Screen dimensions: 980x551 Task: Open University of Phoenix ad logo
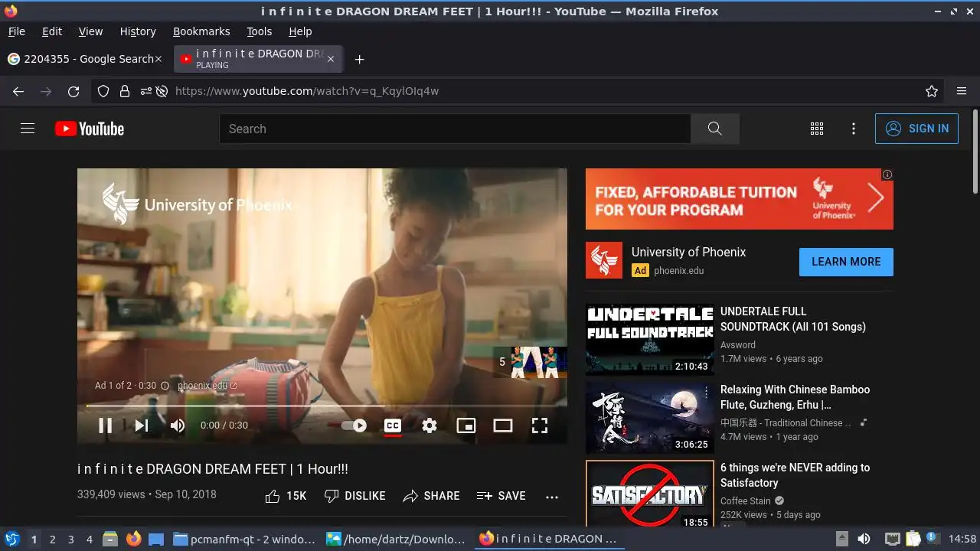coord(604,260)
